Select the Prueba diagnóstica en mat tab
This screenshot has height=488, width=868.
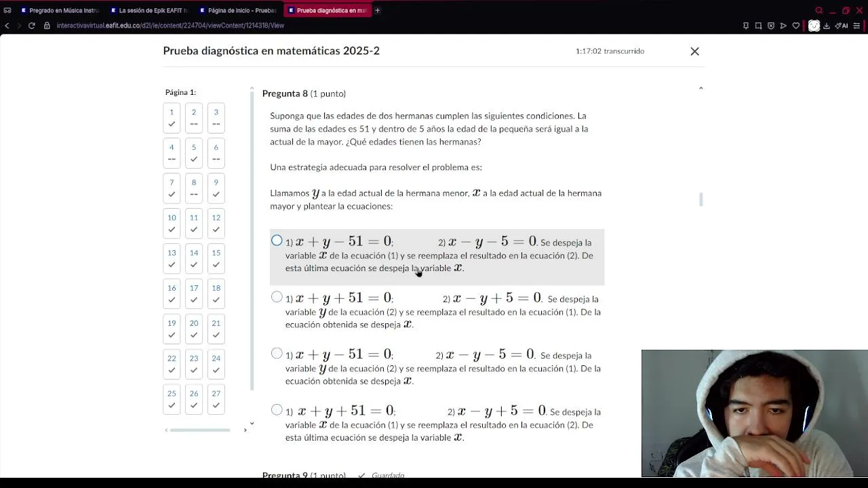click(328, 10)
